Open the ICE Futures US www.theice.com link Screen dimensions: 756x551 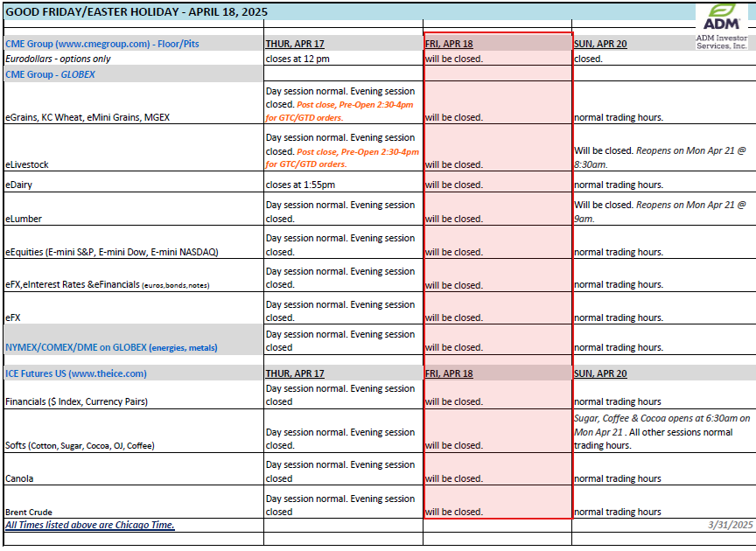tap(76, 373)
